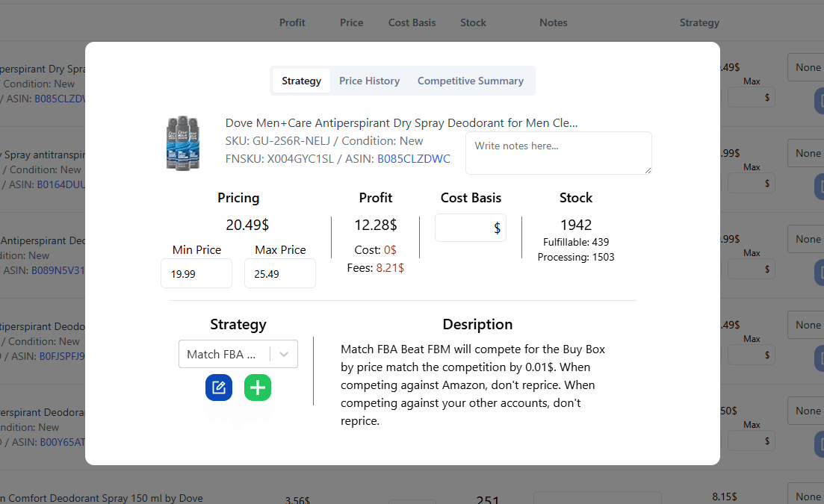The width and height of the screenshot is (824, 504).
Task: Open the Competitive Summary tab
Action: tap(471, 80)
